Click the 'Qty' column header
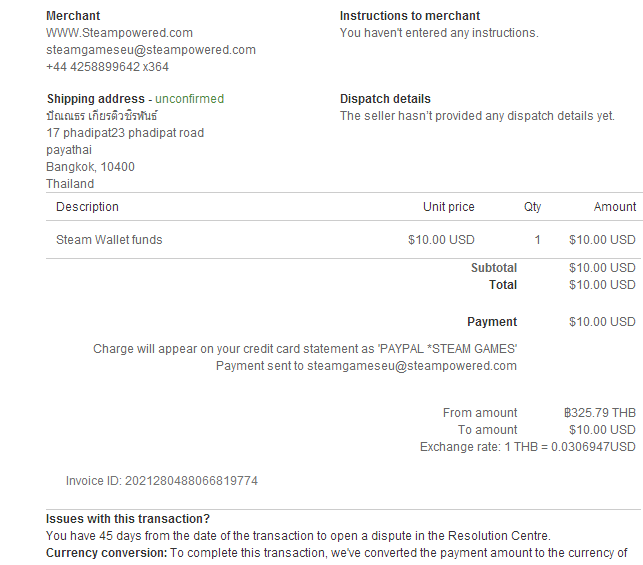Image resolution: width=643 pixels, height=565 pixels. pyautogui.click(x=532, y=207)
